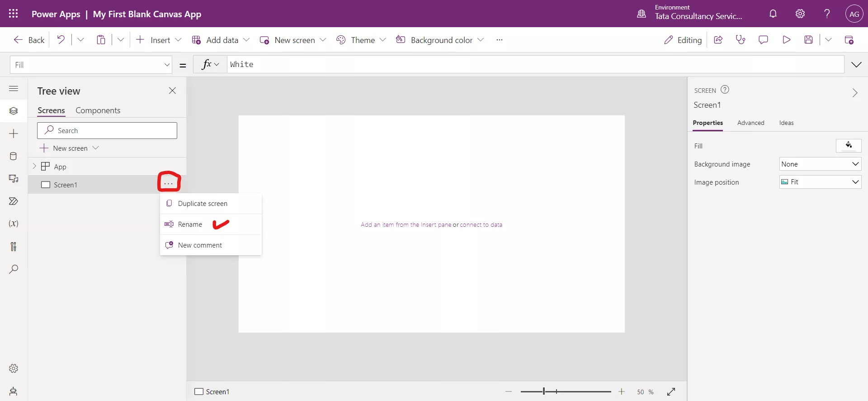
Task: Click the connect to data link
Action: tap(481, 224)
